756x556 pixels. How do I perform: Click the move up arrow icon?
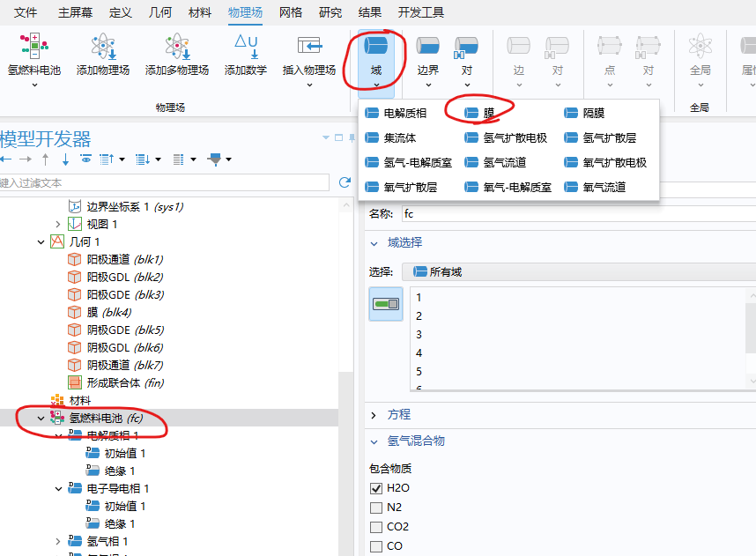click(45, 159)
